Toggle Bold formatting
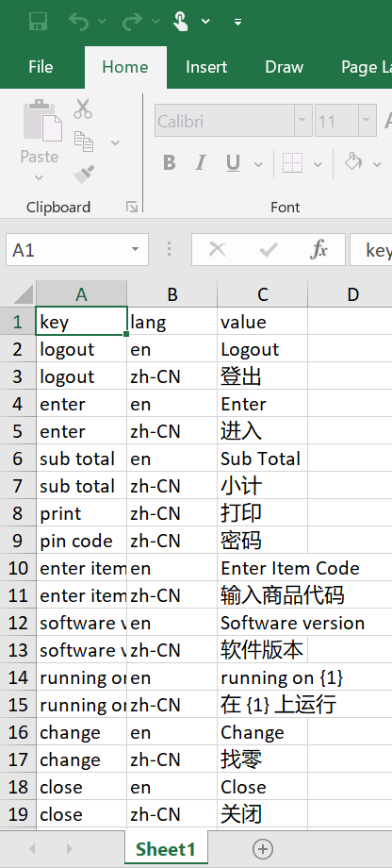392x868 pixels. pos(170,162)
